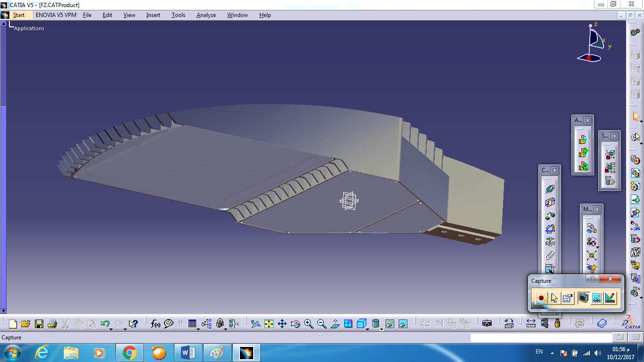The image size is (644, 362).
Task: Click the Fit All In icon
Action: (269, 324)
